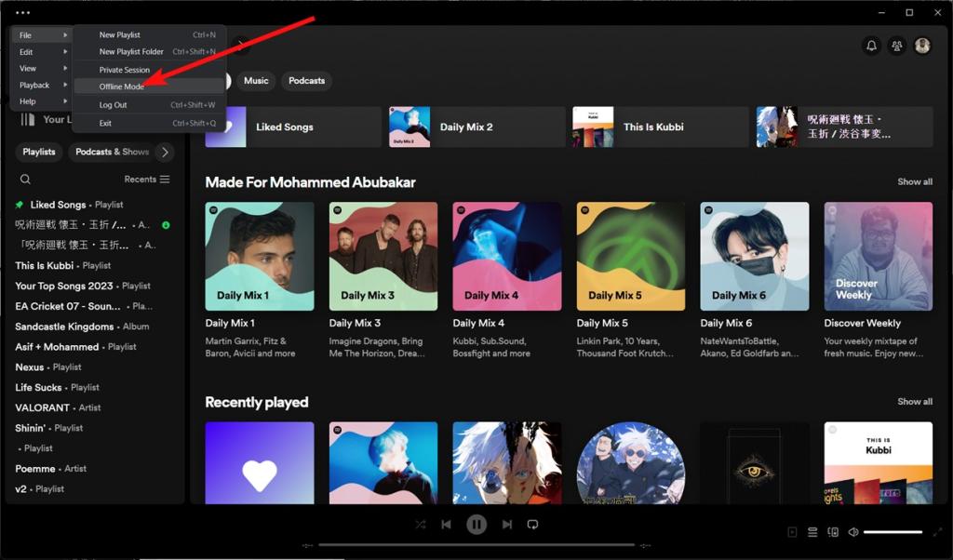The height and width of the screenshot is (560, 953).
Task: Expand the library filter chips arrow
Action: tap(165, 151)
